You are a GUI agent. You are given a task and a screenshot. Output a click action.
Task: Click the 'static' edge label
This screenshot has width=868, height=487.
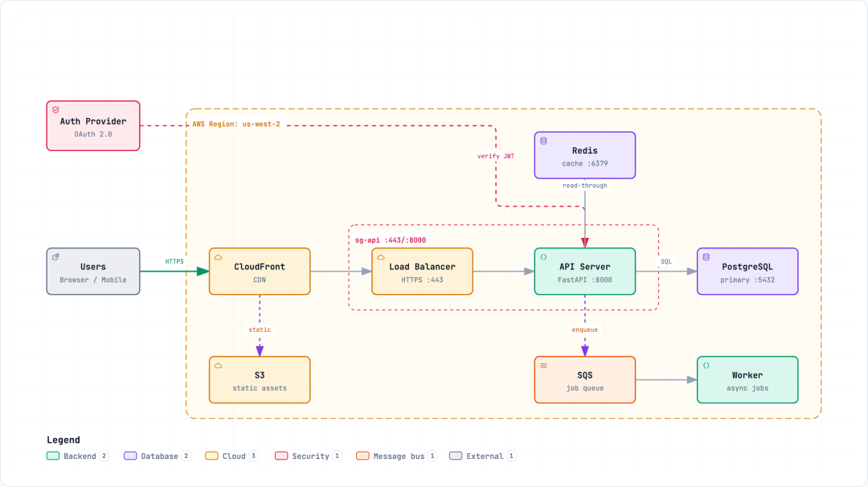click(260, 329)
